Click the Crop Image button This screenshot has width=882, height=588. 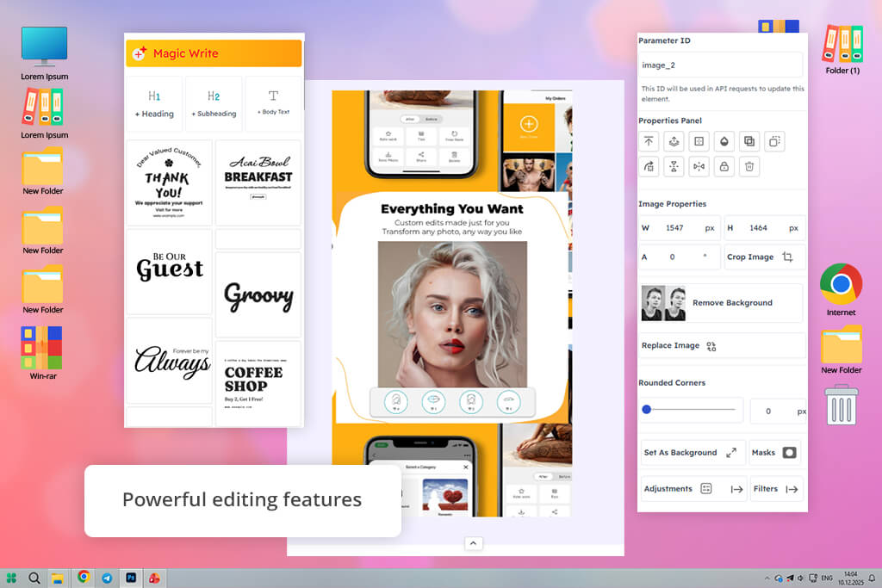pos(764,257)
